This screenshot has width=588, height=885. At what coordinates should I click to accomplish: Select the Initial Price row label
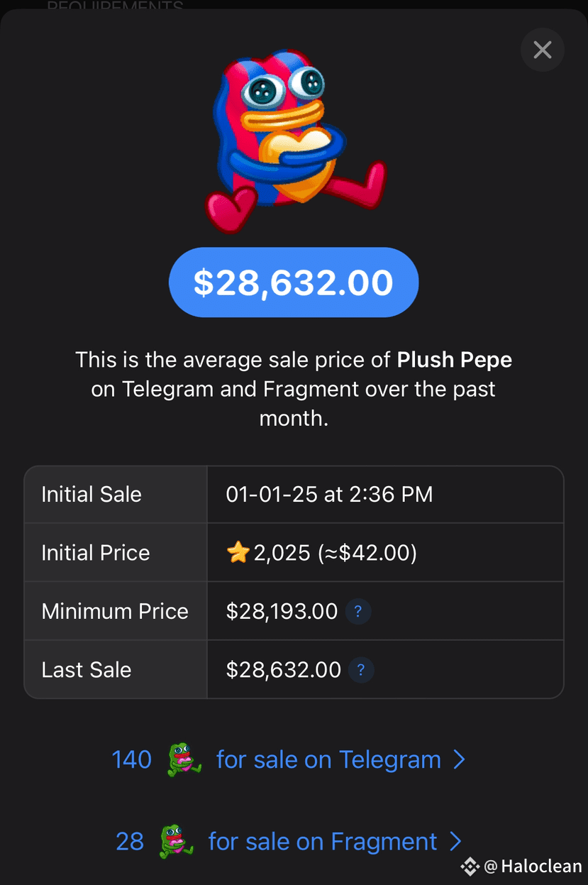[96, 553]
